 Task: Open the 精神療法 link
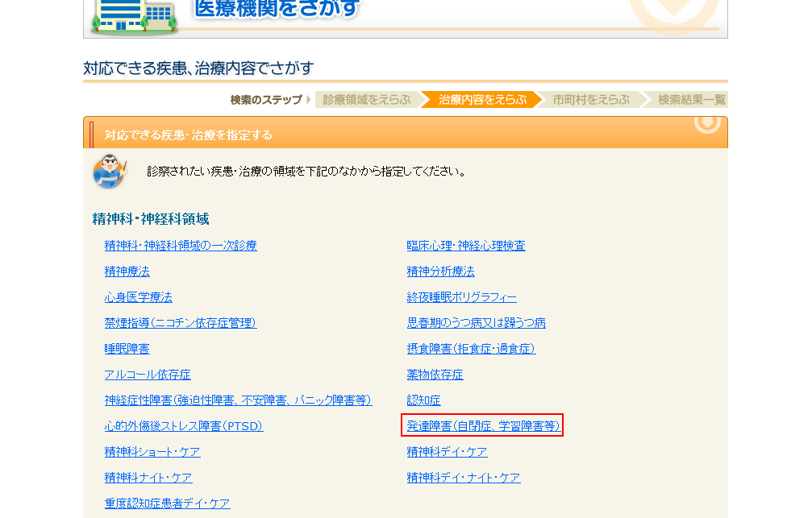click(x=127, y=271)
